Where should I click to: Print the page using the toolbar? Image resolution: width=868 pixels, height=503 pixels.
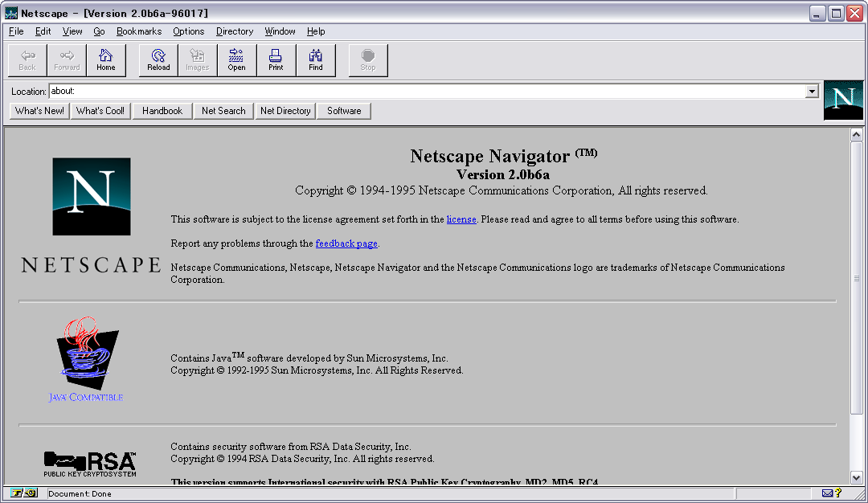(276, 60)
